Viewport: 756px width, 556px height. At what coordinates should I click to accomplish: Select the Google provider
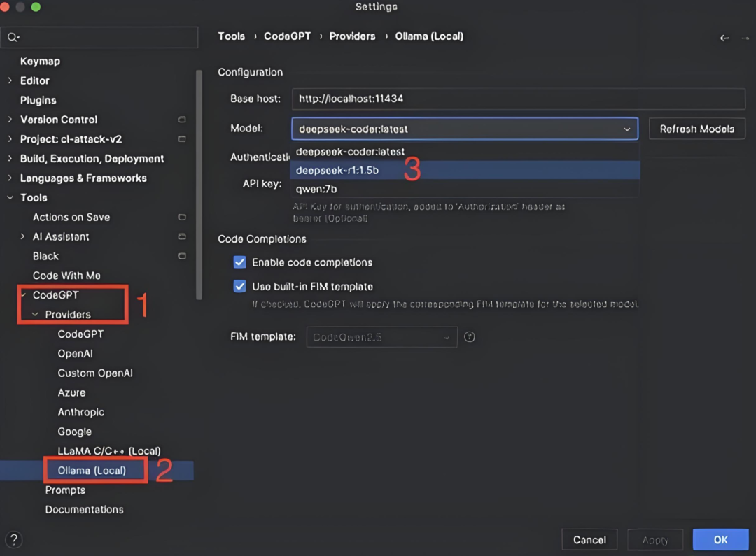pyautogui.click(x=75, y=432)
